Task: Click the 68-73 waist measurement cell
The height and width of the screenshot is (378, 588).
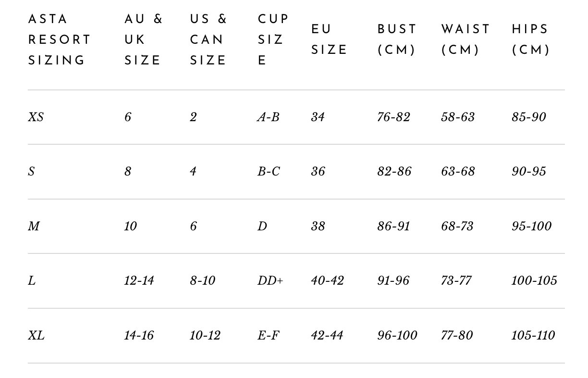Action: click(457, 226)
